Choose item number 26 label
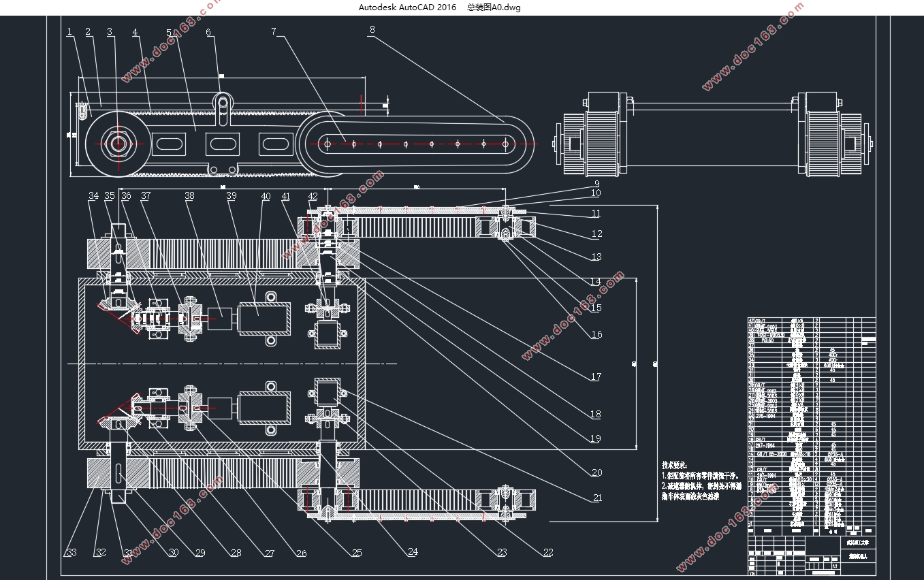 coord(301,553)
